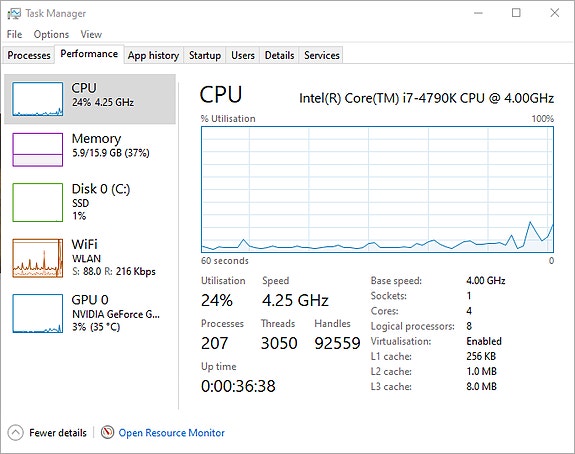Open the View menu
Viewport: 575px width, 454px height.
[91, 34]
